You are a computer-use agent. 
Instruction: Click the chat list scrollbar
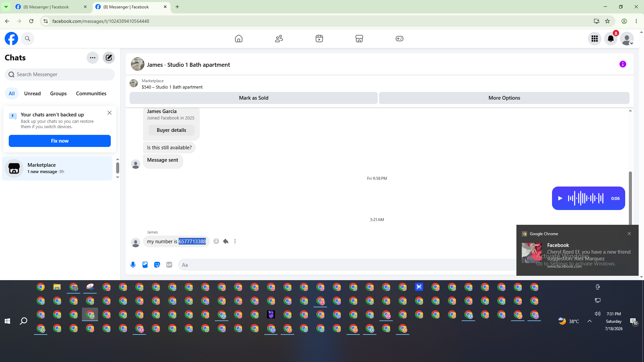click(118, 168)
